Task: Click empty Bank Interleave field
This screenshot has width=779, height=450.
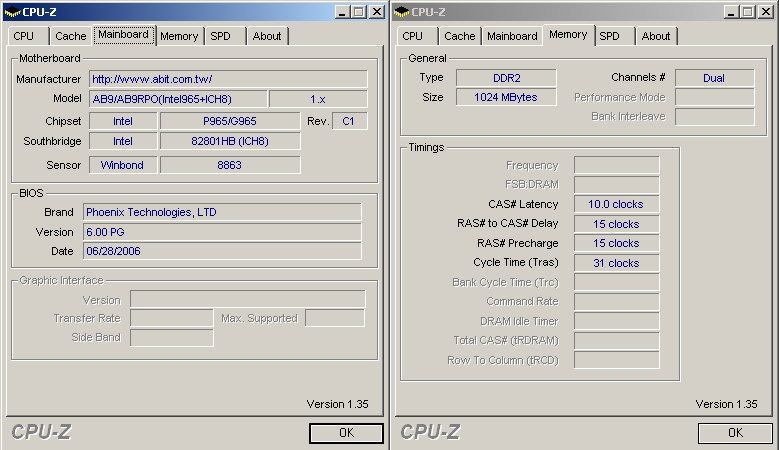Action: point(714,117)
